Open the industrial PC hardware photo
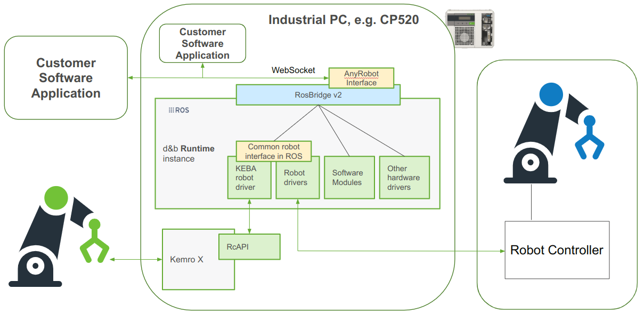 [x=469, y=28]
